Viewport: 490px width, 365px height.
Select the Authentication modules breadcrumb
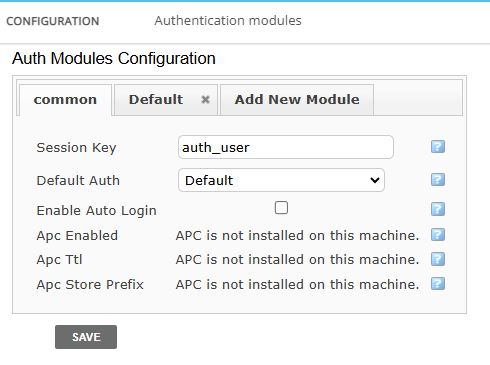pos(228,21)
